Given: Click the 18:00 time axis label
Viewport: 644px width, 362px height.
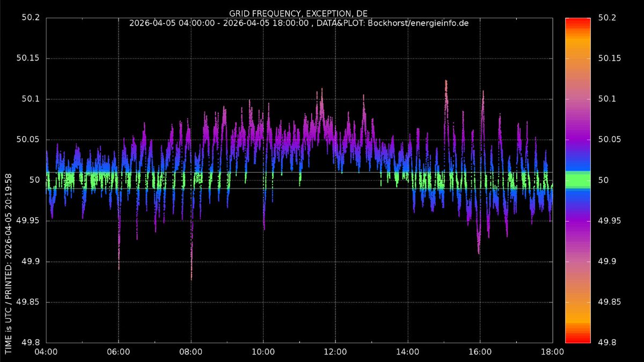Looking at the screenshot, I should (552, 352).
